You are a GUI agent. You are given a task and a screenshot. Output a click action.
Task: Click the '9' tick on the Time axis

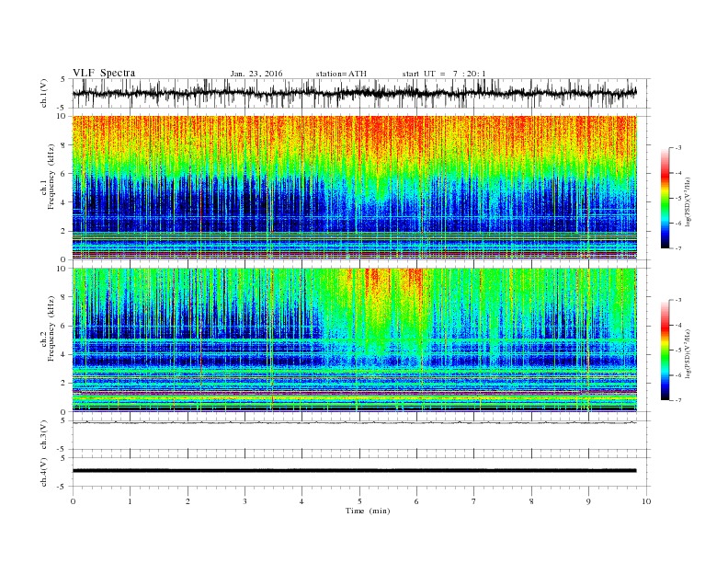click(588, 501)
